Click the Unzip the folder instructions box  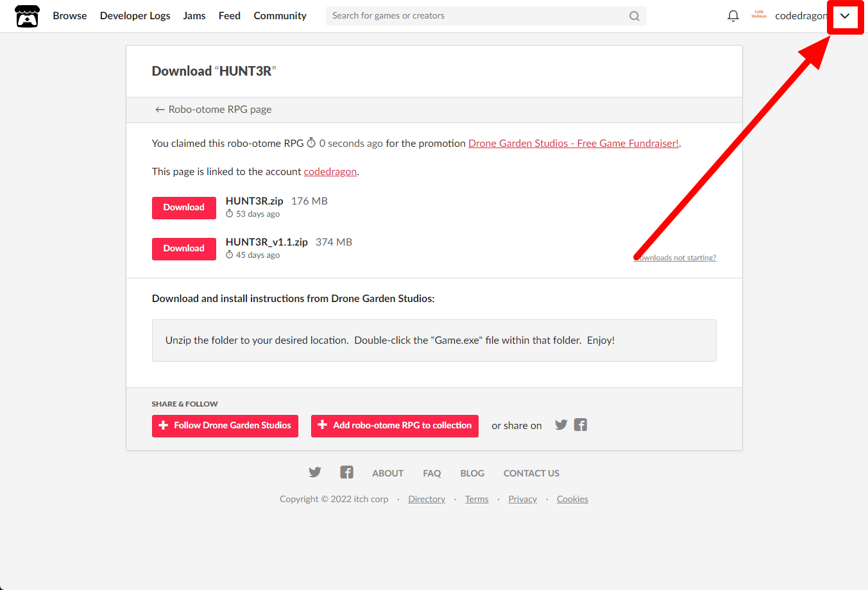(x=434, y=341)
